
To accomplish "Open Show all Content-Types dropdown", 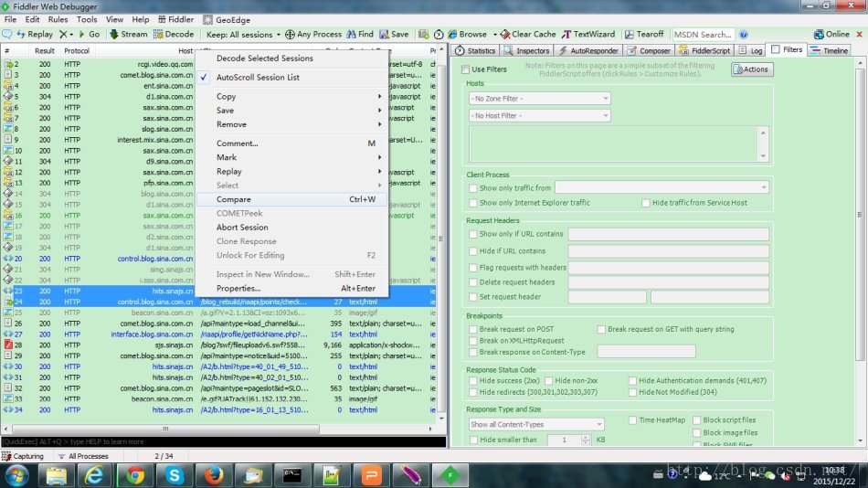I will tap(536, 424).
